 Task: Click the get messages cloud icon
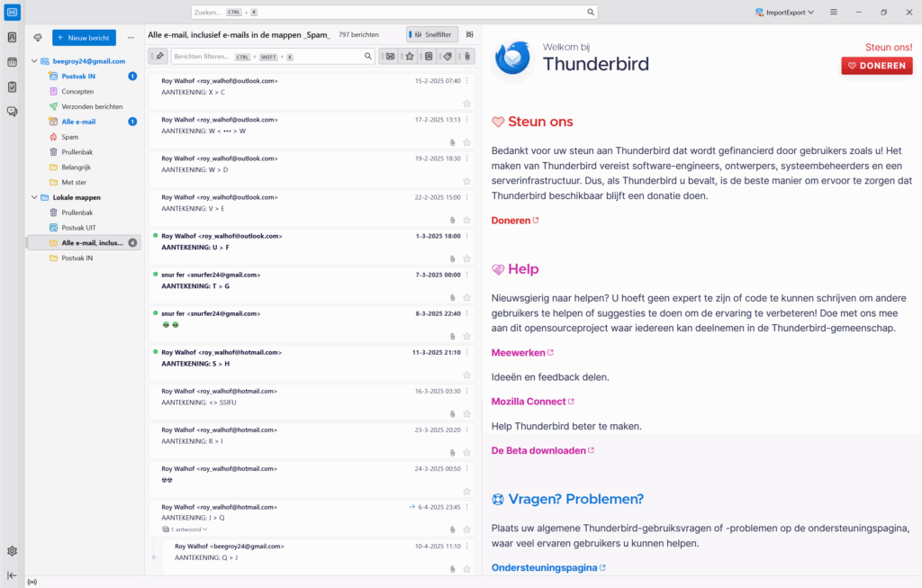pos(38,38)
